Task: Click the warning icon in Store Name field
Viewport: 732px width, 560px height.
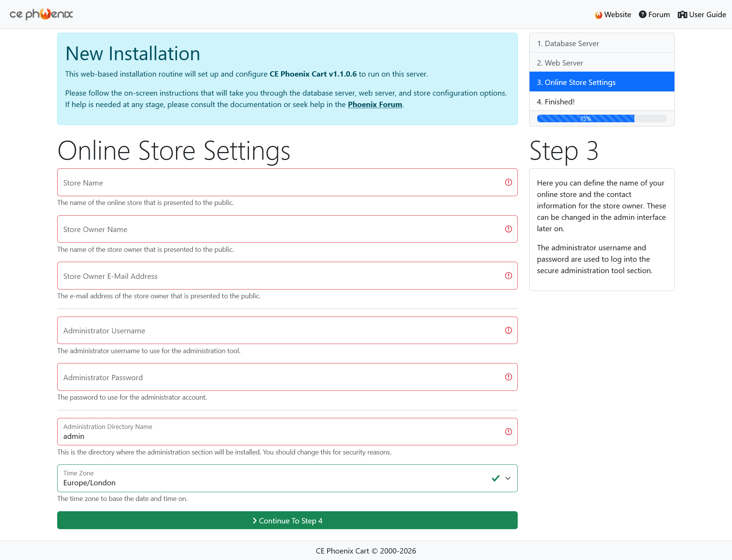Action: pyautogui.click(x=509, y=182)
